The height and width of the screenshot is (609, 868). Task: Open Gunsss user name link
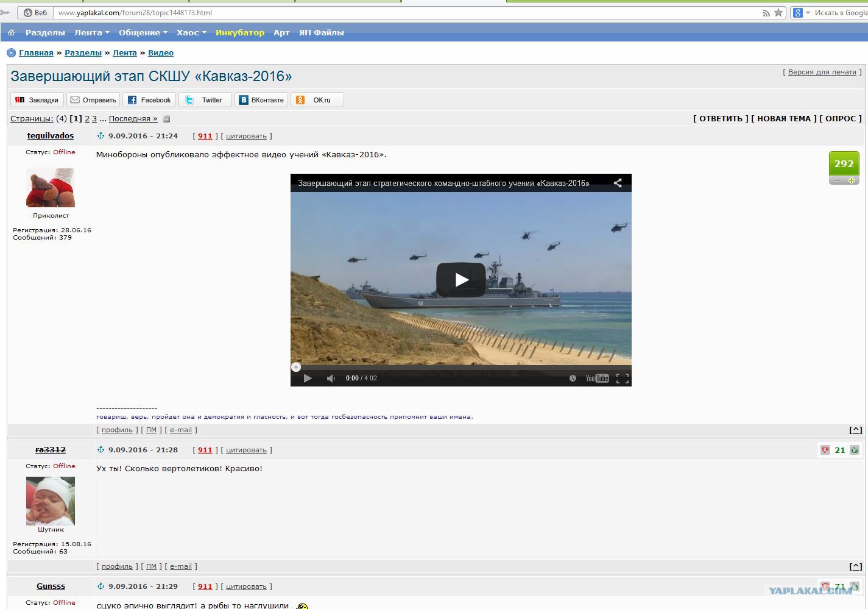(x=51, y=586)
